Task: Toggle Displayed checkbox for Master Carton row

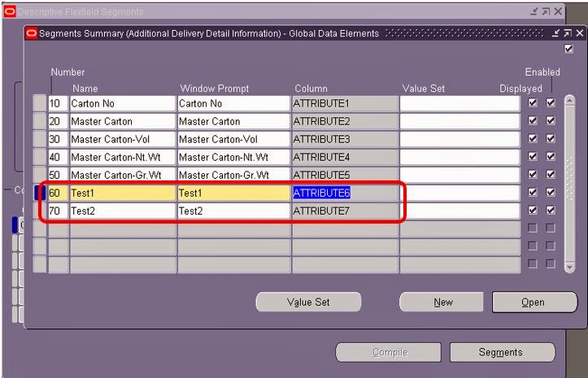Action: [533, 120]
